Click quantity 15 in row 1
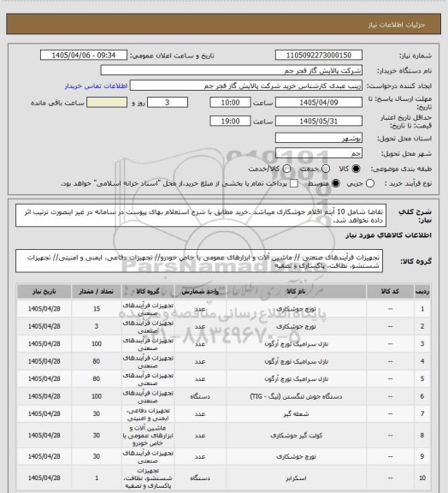448x493 pixels. point(97,309)
